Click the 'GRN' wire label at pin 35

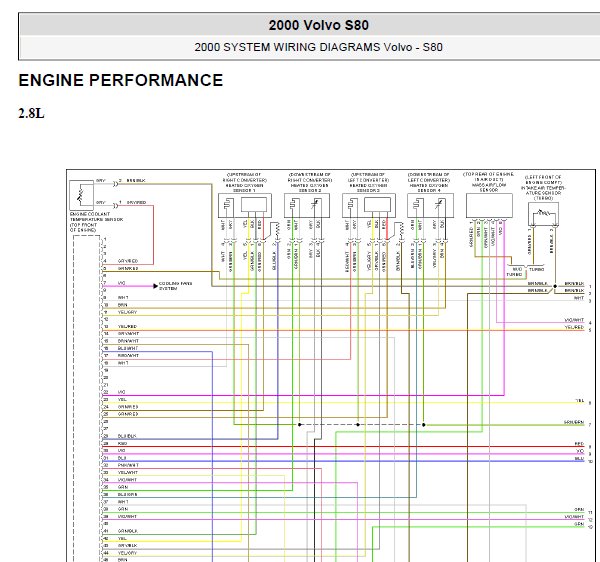(122, 487)
